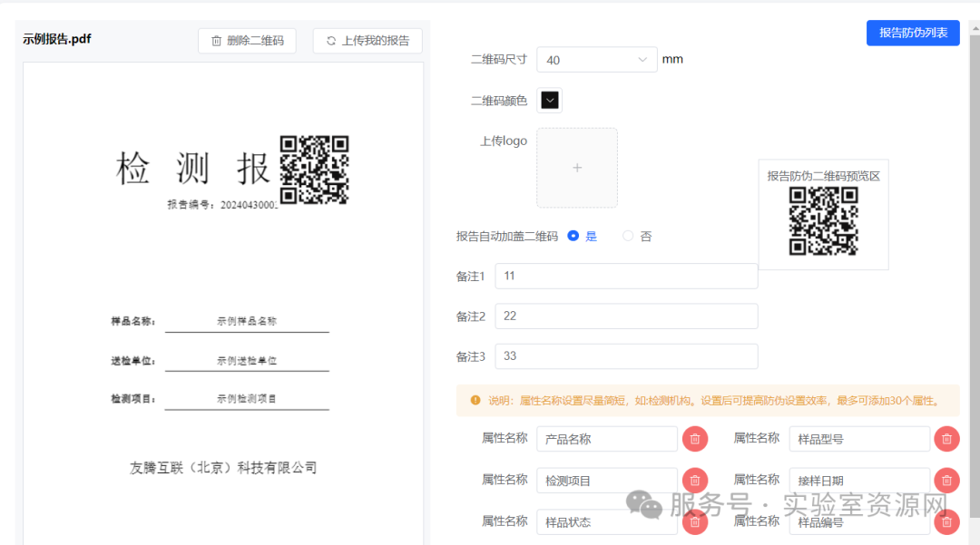The width and height of the screenshot is (980, 545).
Task: Delete the 样品编号 attribute
Action: 946,522
